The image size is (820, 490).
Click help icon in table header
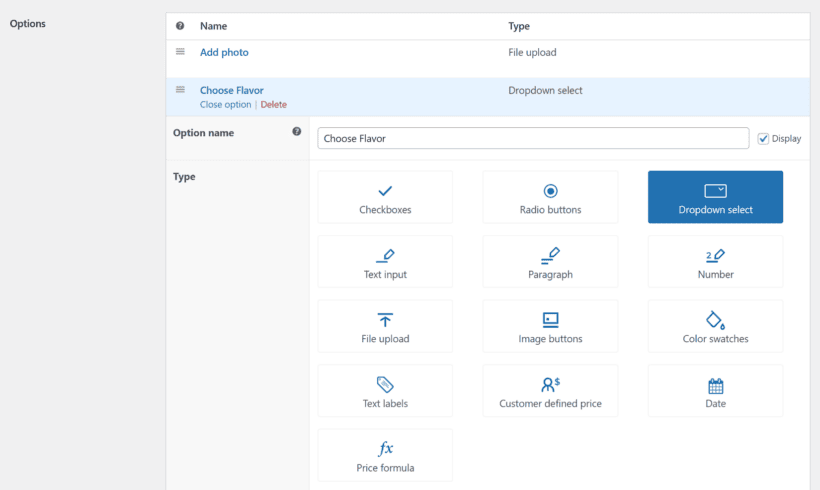click(180, 26)
